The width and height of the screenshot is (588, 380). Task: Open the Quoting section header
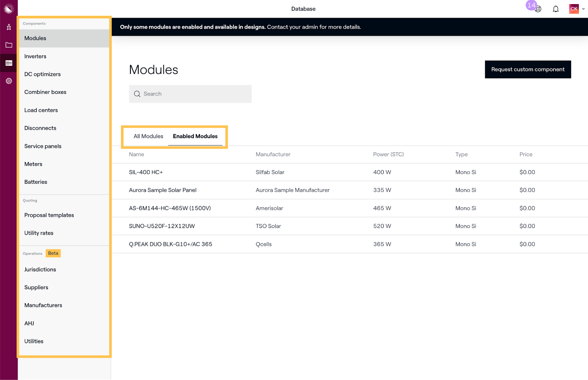(30, 200)
